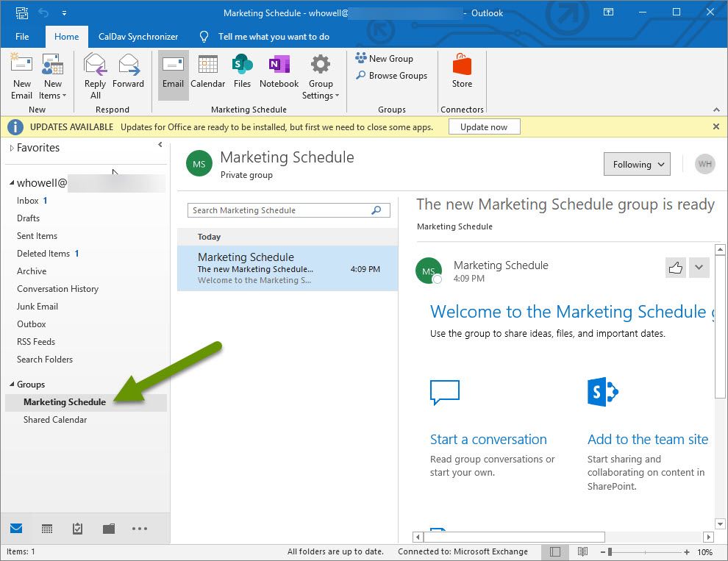Switch to CalDav Synchronizer tab

[x=138, y=37]
